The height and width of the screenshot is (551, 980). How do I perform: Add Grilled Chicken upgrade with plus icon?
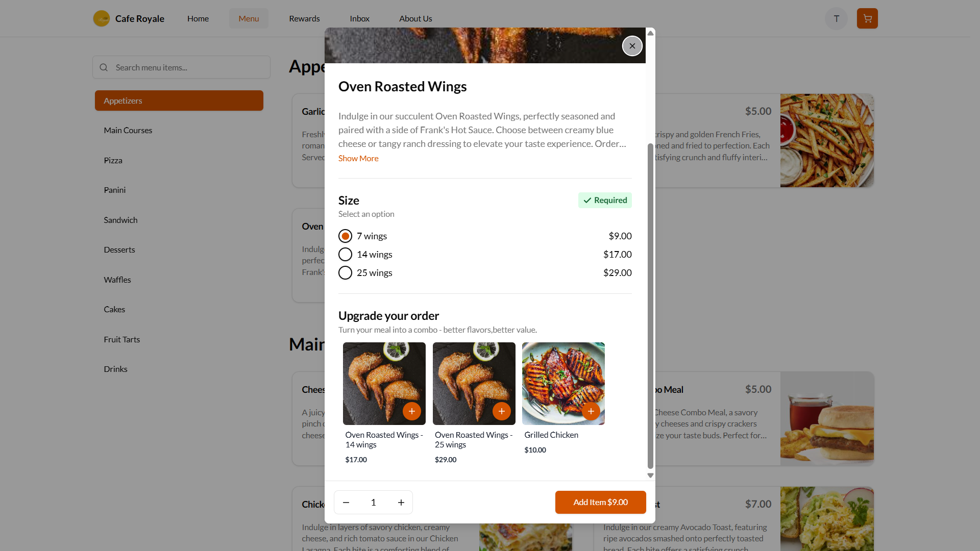(591, 411)
